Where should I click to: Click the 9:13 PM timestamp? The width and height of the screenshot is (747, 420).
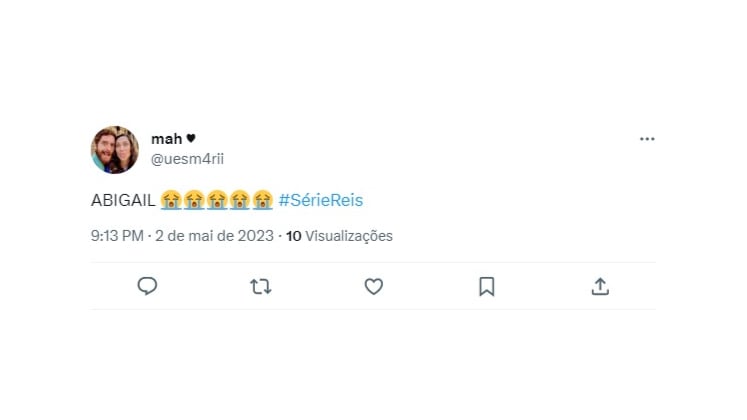pos(119,237)
